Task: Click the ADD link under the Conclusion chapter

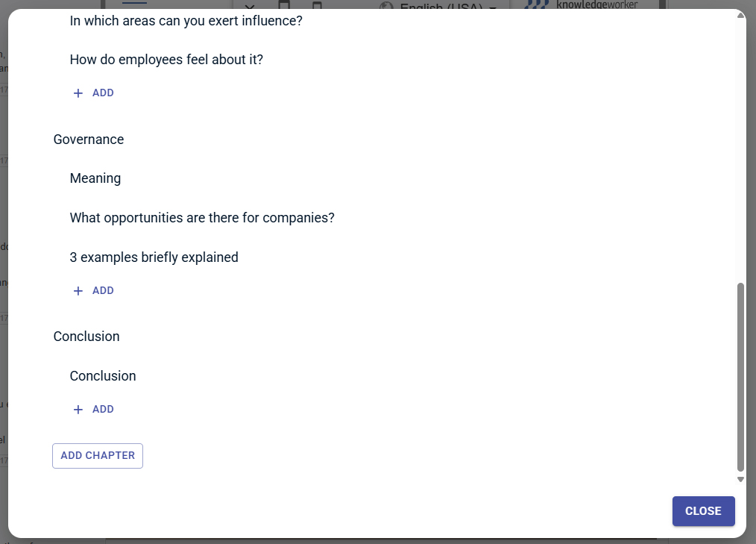Action: (103, 409)
